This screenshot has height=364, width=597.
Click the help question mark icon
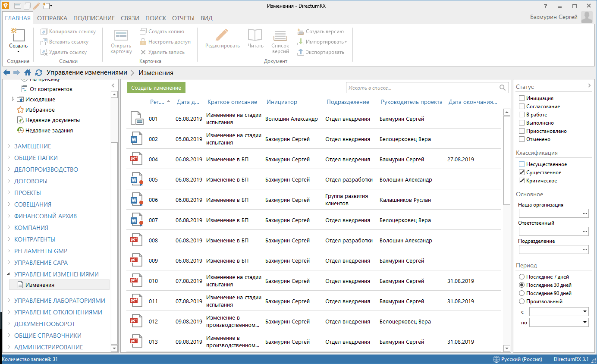tap(546, 6)
